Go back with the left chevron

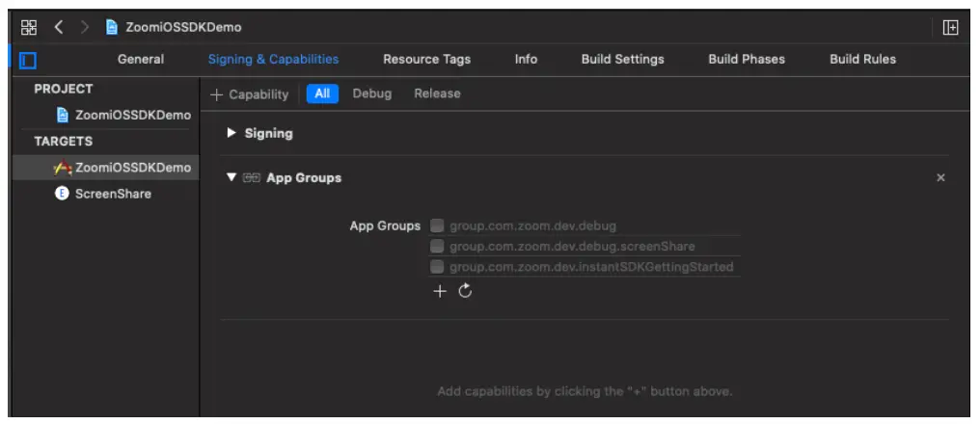58,27
